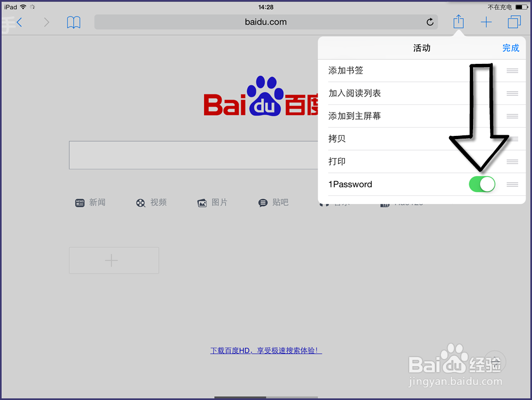This screenshot has height=400, width=532.
Task: Tap the 活动 panel title
Action: pyautogui.click(x=422, y=48)
